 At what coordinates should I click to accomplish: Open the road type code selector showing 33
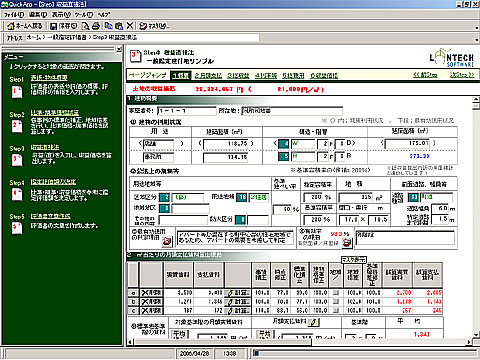(413, 197)
